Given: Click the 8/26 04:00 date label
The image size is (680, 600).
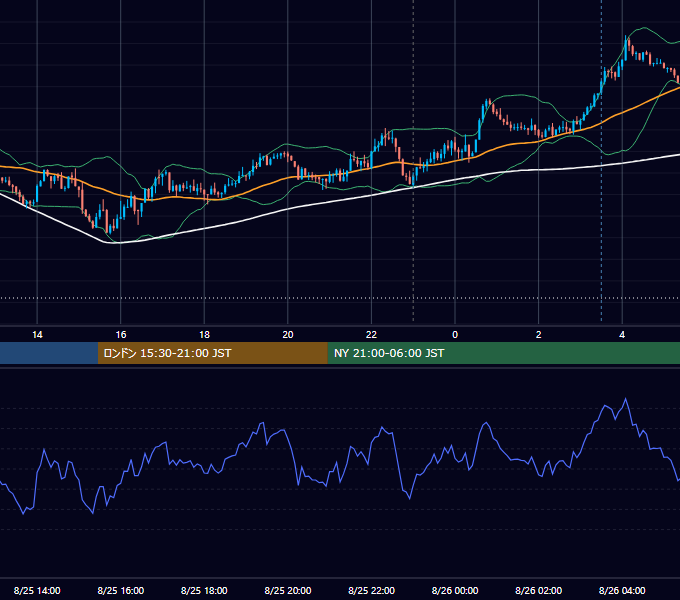Looking at the screenshot, I should (622, 590).
